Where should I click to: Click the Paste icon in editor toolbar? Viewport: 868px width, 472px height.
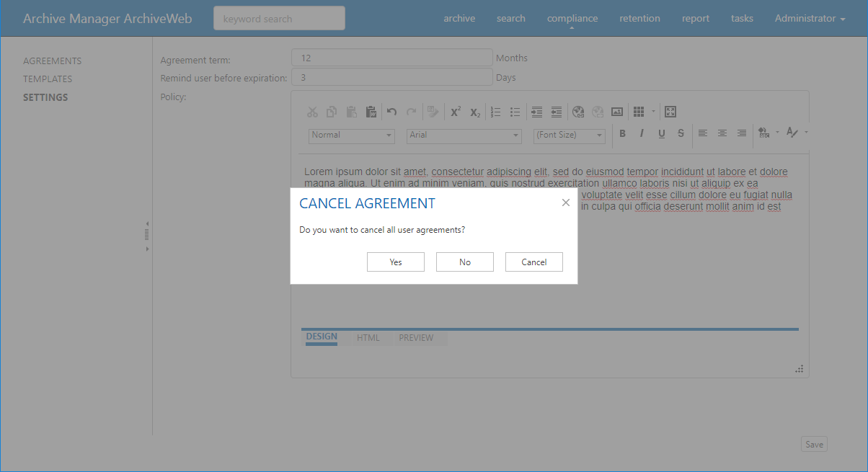click(x=352, y=112)
